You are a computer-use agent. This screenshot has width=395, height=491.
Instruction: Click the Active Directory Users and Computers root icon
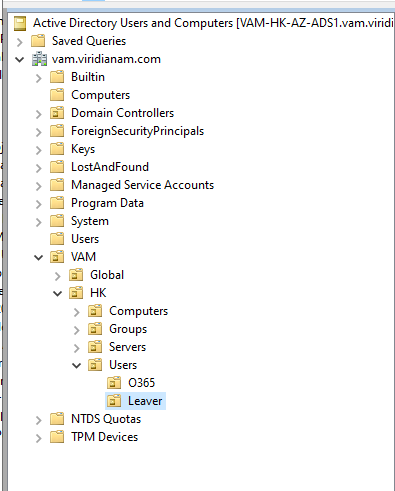click(20, 24)
